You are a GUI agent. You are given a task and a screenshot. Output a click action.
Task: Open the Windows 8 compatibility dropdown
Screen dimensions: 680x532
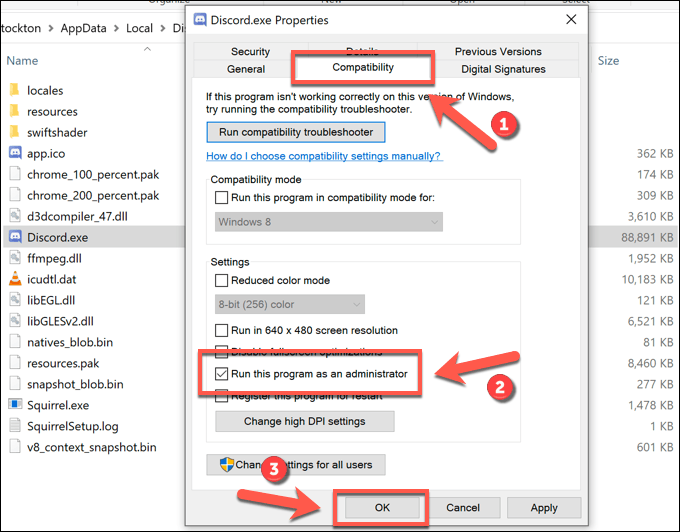[329, 221]
